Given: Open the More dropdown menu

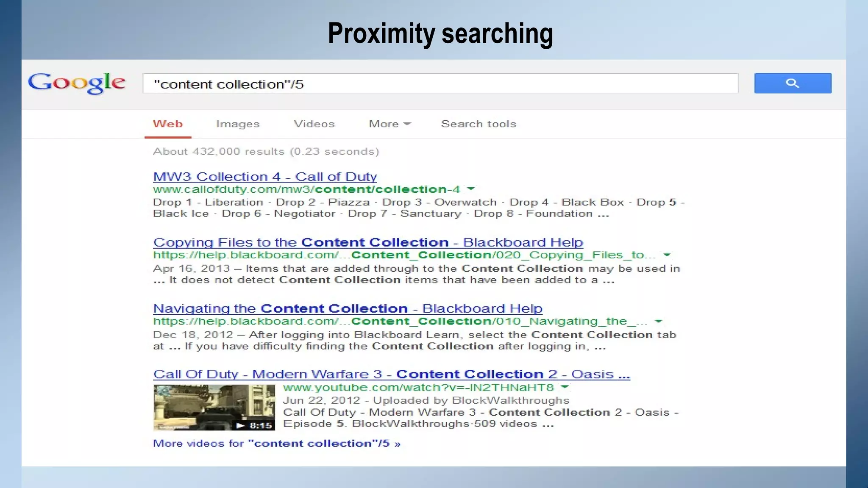Looking at the screenshot, I should pos(390,124).
